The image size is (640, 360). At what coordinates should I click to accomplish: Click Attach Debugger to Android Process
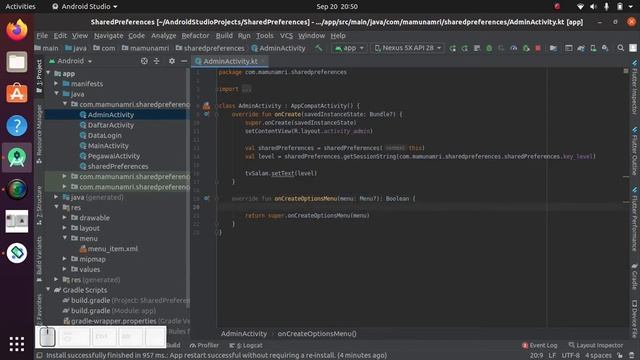(x=526, y=48)
